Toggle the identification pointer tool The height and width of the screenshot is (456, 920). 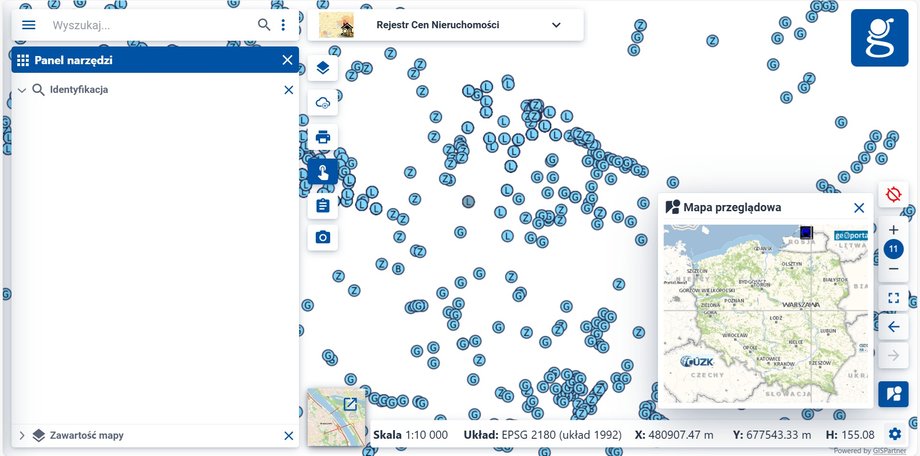(323, 171)
